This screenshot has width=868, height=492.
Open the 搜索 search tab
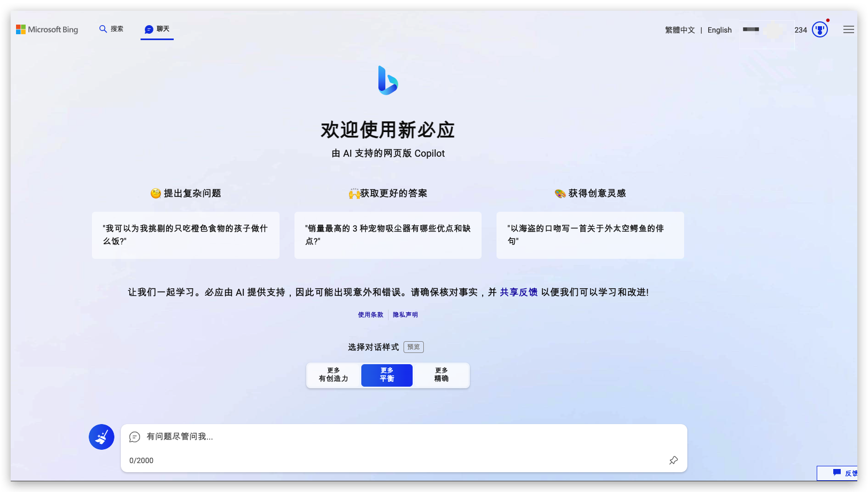click(x=111, y=29)
